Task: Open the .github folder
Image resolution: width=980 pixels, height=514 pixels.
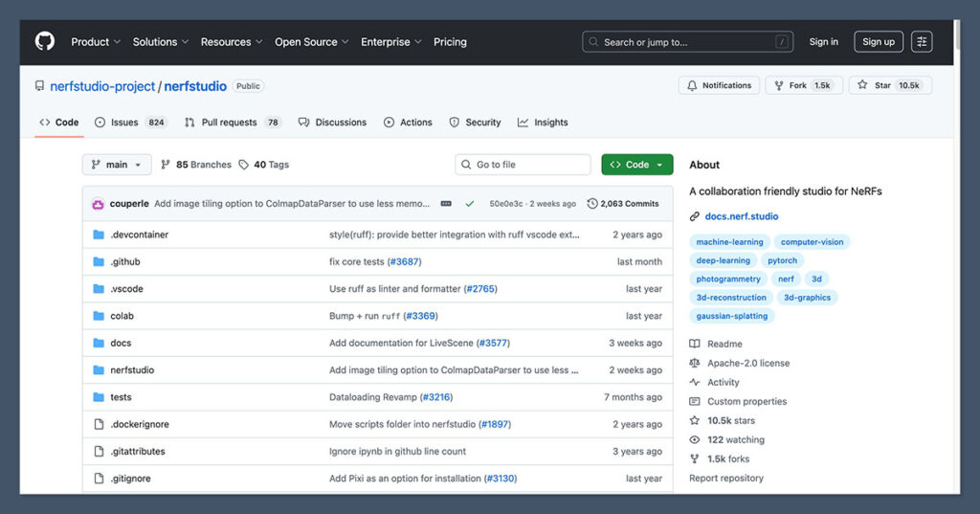Action: tap(125, 261)
